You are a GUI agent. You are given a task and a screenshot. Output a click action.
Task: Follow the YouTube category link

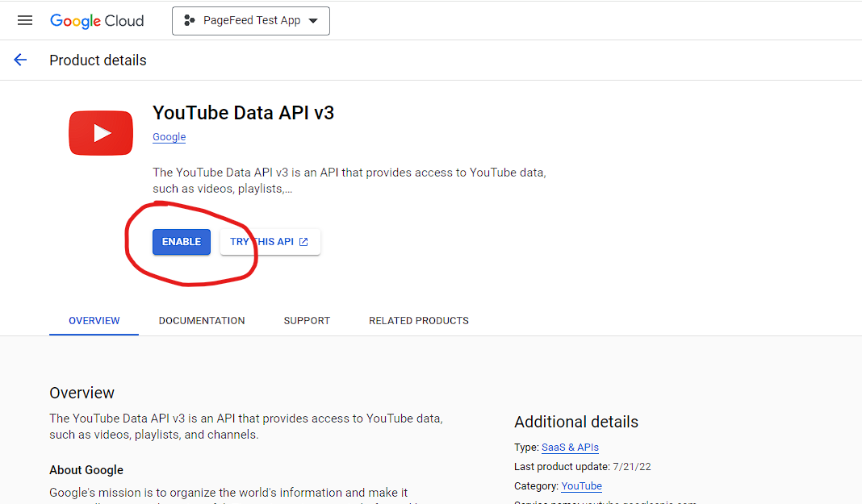click(582, 486)
